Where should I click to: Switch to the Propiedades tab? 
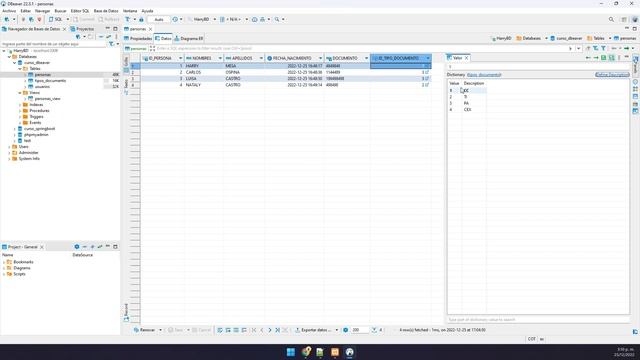point(138,38)
